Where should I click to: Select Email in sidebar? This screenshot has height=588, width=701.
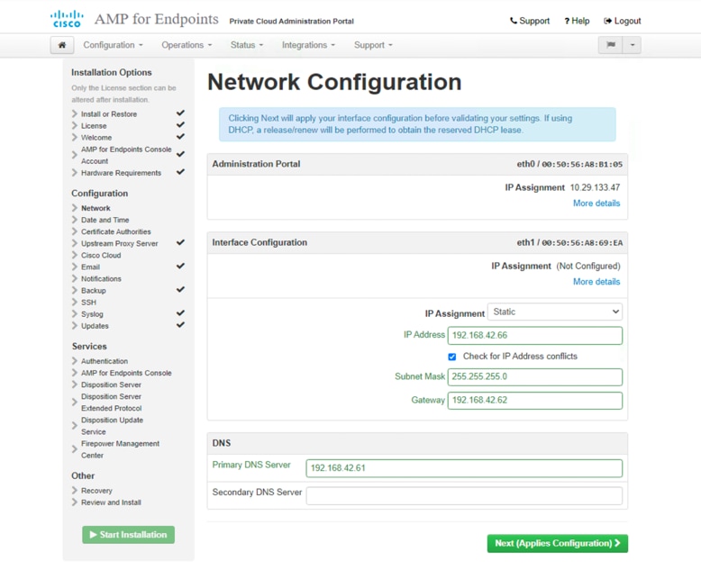tap(90, 267)
